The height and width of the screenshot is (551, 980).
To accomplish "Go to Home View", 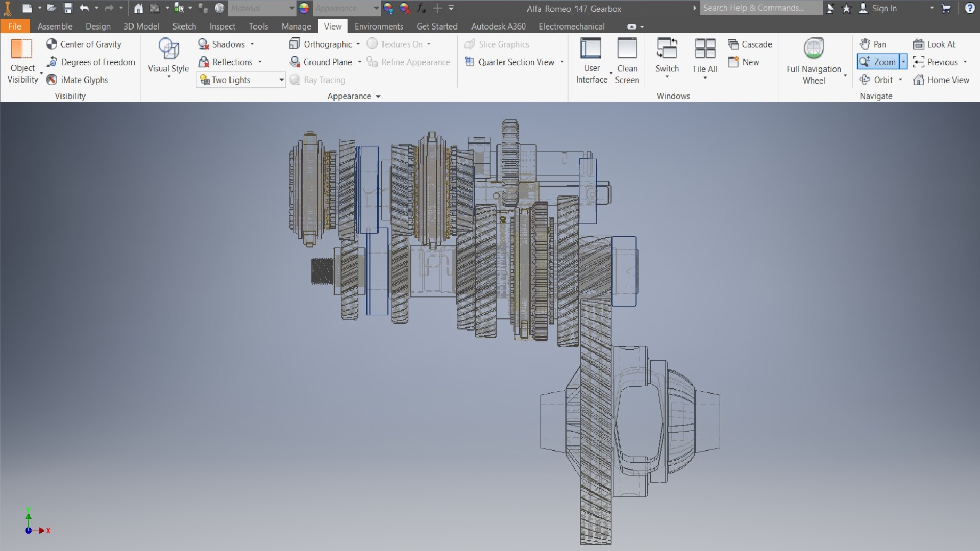I will (x=941, y=80).
